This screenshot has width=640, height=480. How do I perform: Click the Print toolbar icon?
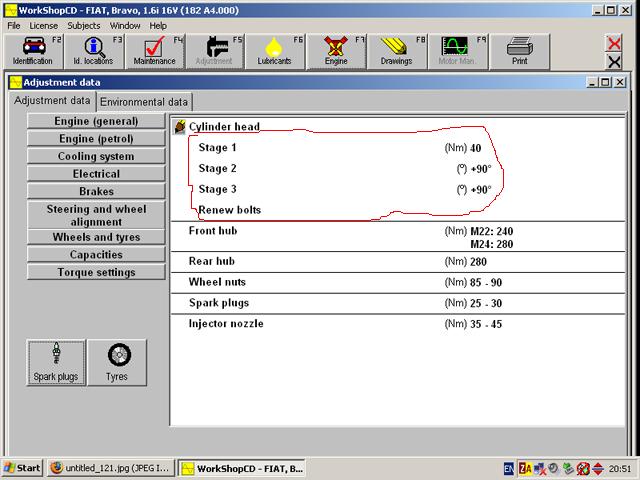point(519,50)
